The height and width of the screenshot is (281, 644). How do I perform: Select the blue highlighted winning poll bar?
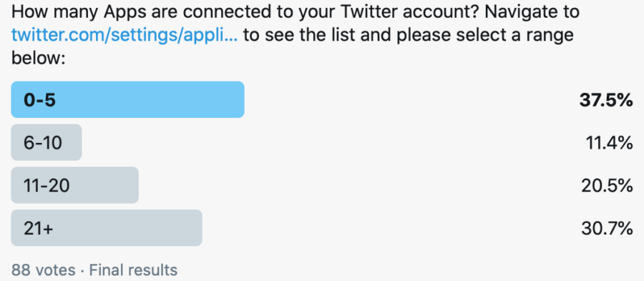pos(128,99)
